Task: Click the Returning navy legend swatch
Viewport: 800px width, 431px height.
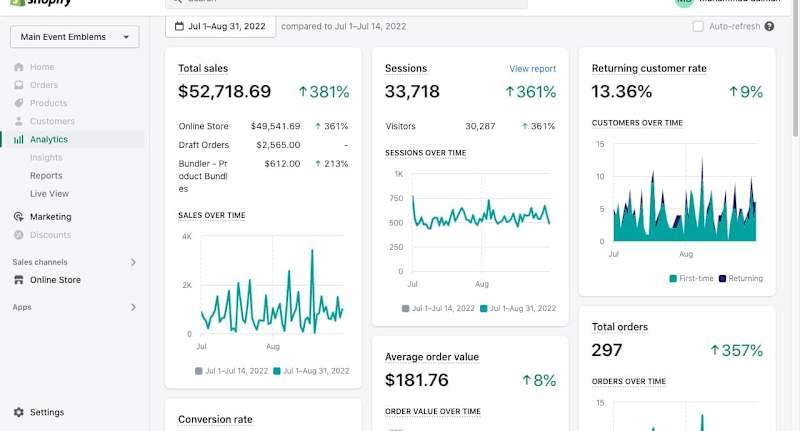Action: (x=722, y=278)
